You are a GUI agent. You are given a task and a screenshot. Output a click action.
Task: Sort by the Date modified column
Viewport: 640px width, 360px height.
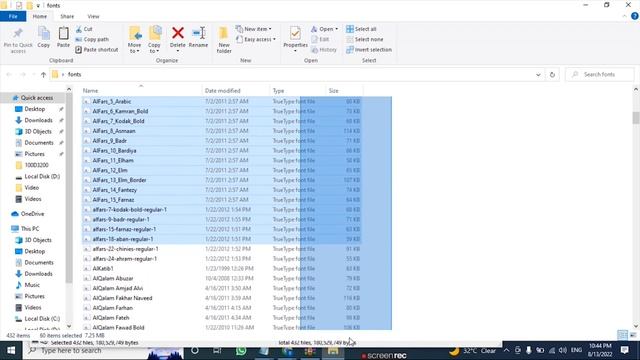pyautogui.click(x=236, y=91)
